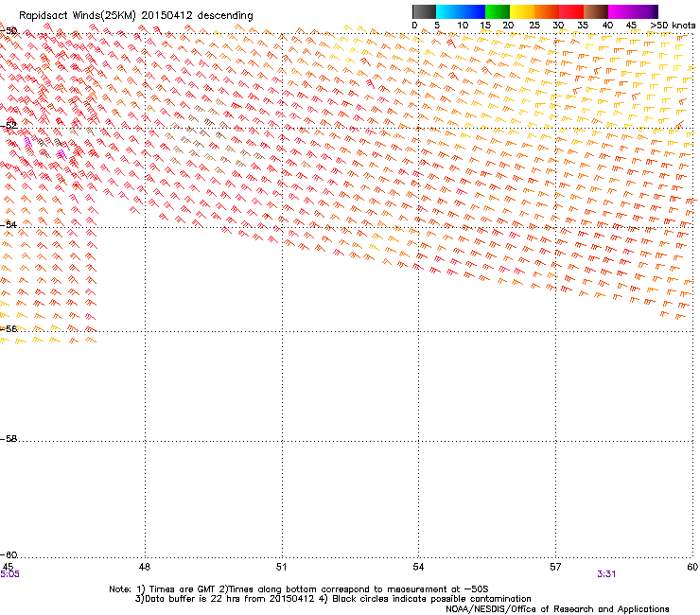700x615 pixels.
Task: Click the latitude label '-60'
Action: (9, 554)
